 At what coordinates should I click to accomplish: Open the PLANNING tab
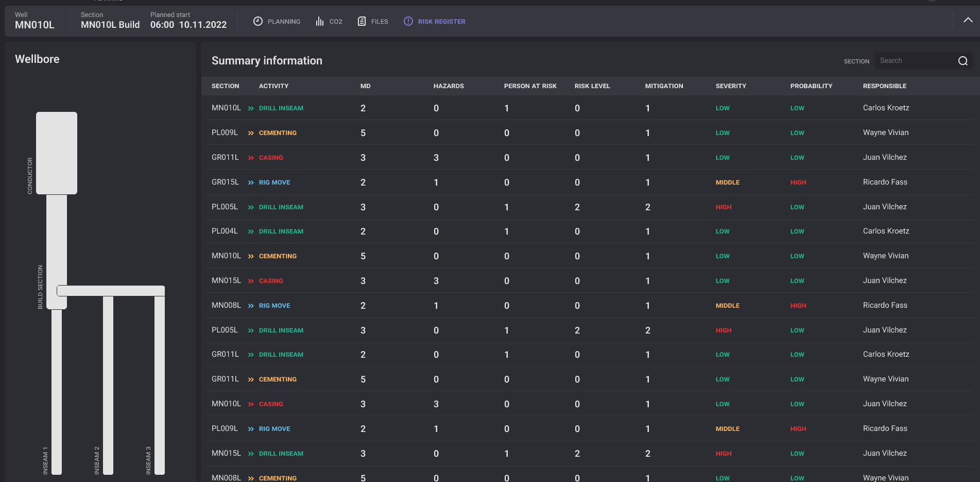[284, 22]
